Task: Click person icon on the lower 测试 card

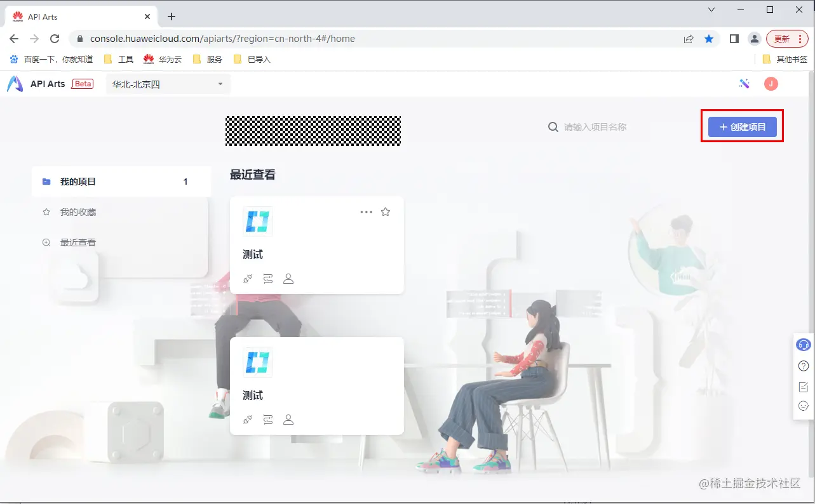Action: [288, 420]
